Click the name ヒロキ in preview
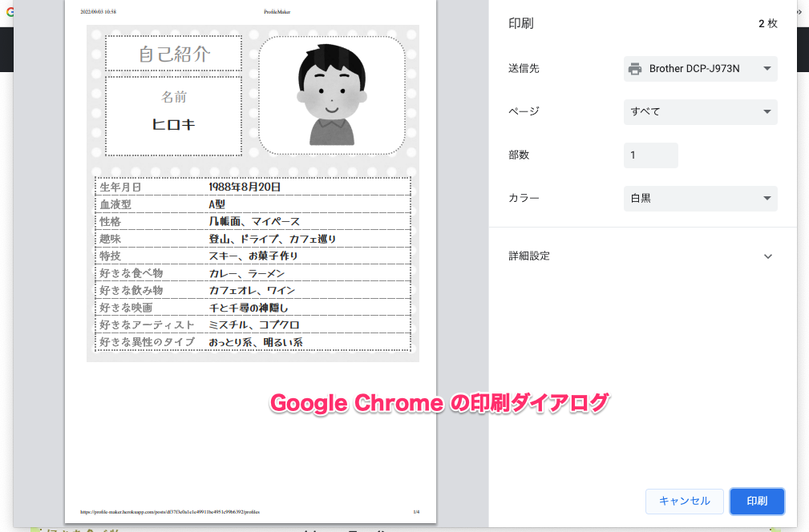 [173, 124]
